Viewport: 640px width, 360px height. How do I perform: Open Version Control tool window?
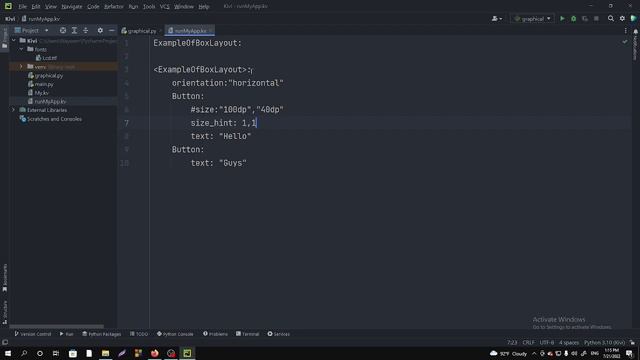point(33,334)
